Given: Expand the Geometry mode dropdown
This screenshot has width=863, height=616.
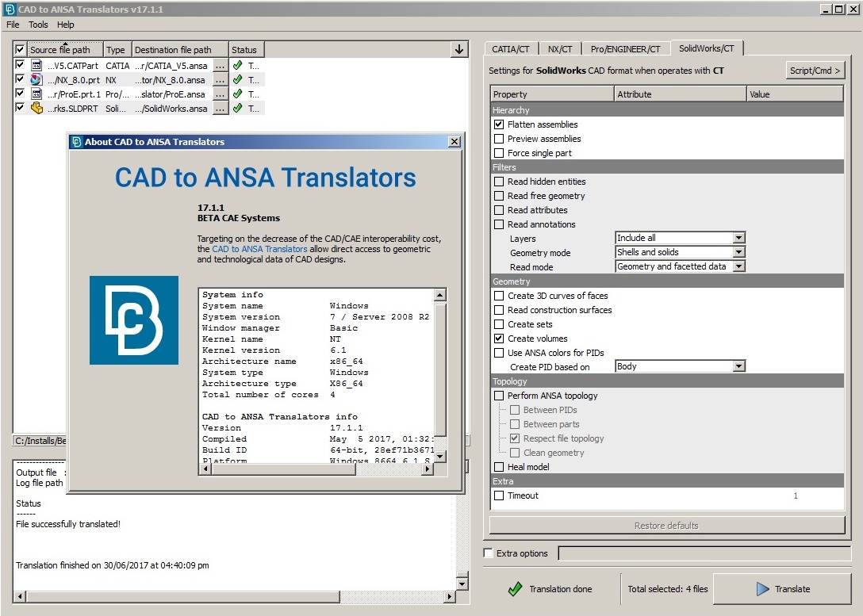Looking at the screenshot, I should click(x=680, y=252).
